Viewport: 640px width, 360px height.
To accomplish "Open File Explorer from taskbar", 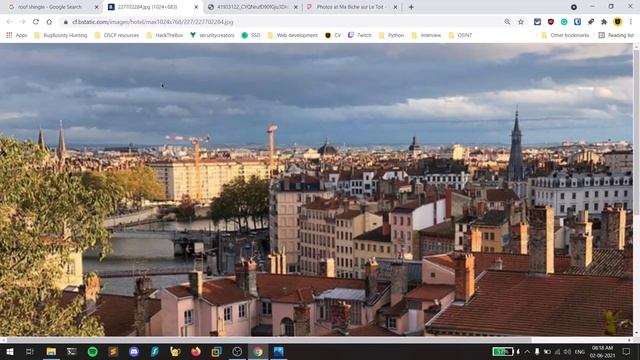I will point(51,351).
